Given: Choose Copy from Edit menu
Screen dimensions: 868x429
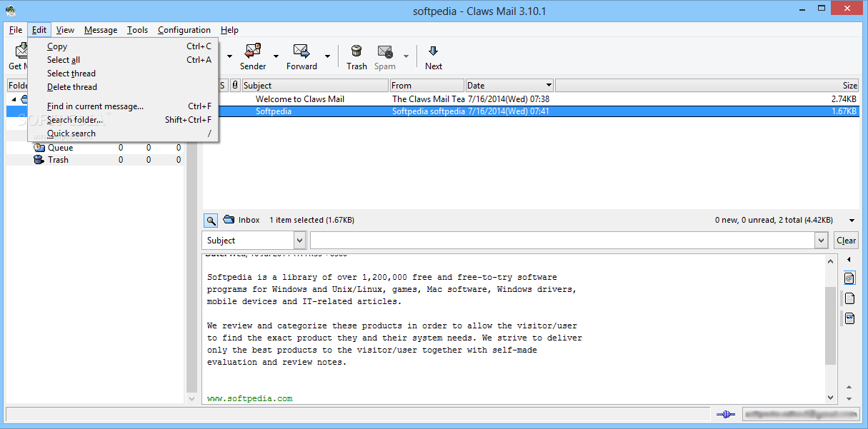Looking at the screenshot, I should point(123,46).
